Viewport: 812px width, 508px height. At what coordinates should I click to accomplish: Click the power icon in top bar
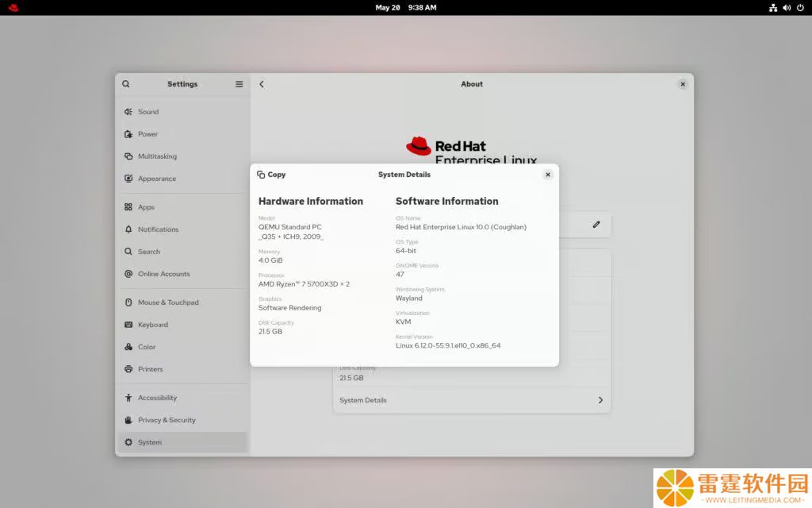click(800, 7)
